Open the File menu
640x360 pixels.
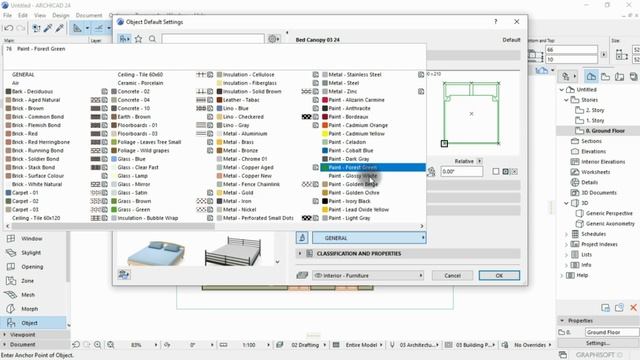point(7,15)
